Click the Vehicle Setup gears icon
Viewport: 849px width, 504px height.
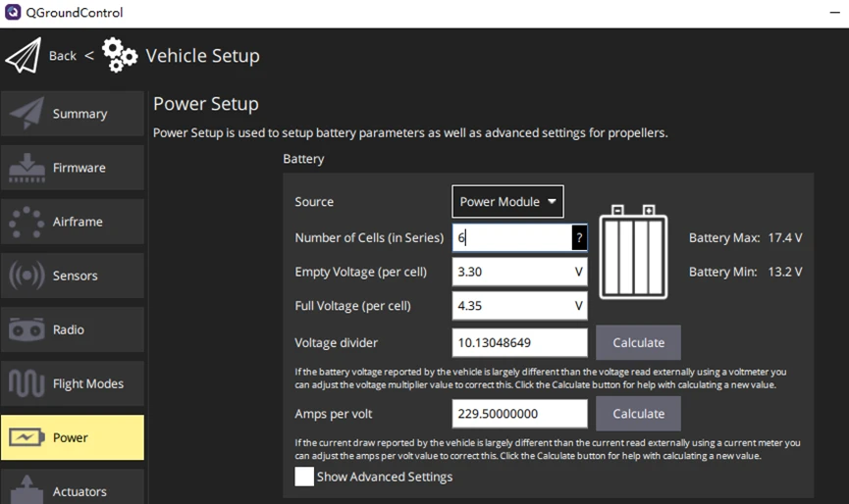pos(120,55)
